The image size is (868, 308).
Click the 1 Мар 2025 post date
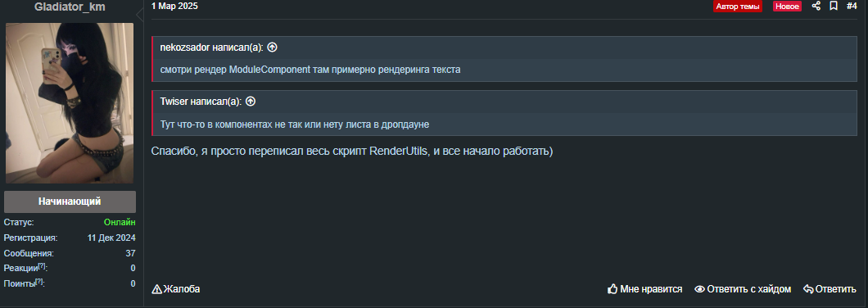pos(174,6)
